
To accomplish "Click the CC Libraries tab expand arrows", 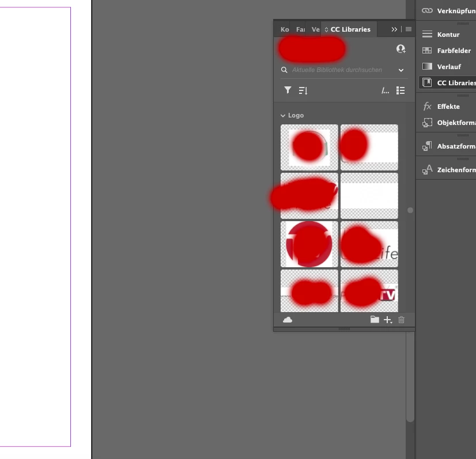I will [326, 29].
